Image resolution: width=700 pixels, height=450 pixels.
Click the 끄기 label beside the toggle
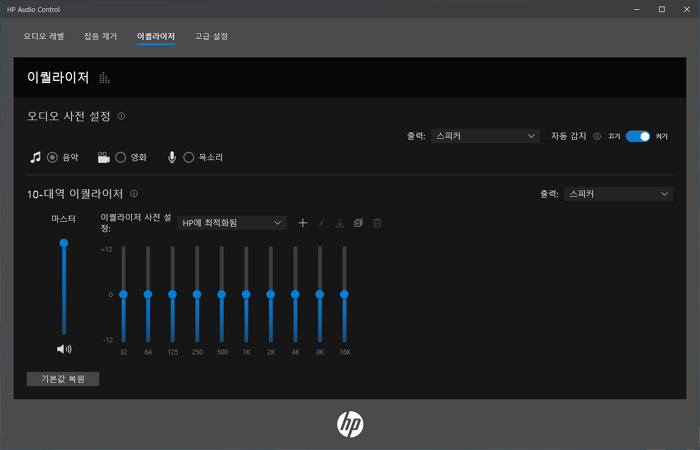tap(614, 136)
